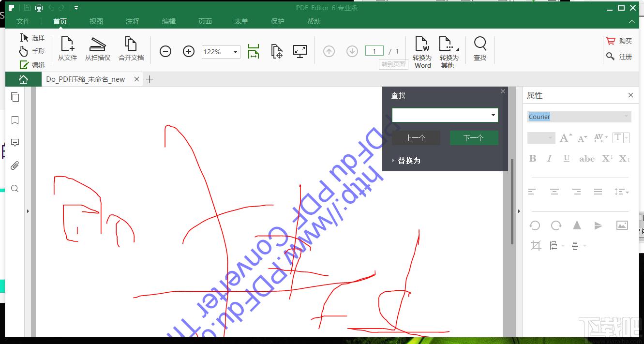Go to next page arrow

pyautogui.click(x=352, y=51)
